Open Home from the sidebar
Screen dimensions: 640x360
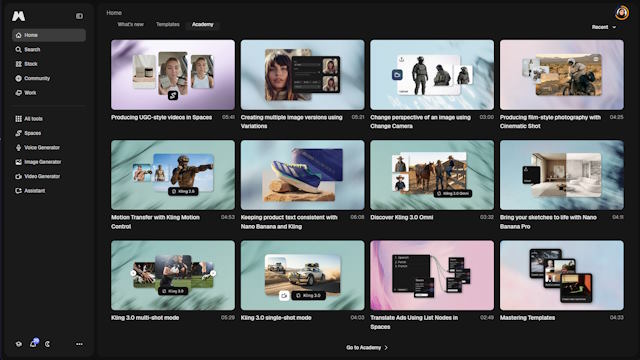tap(49, 35)
